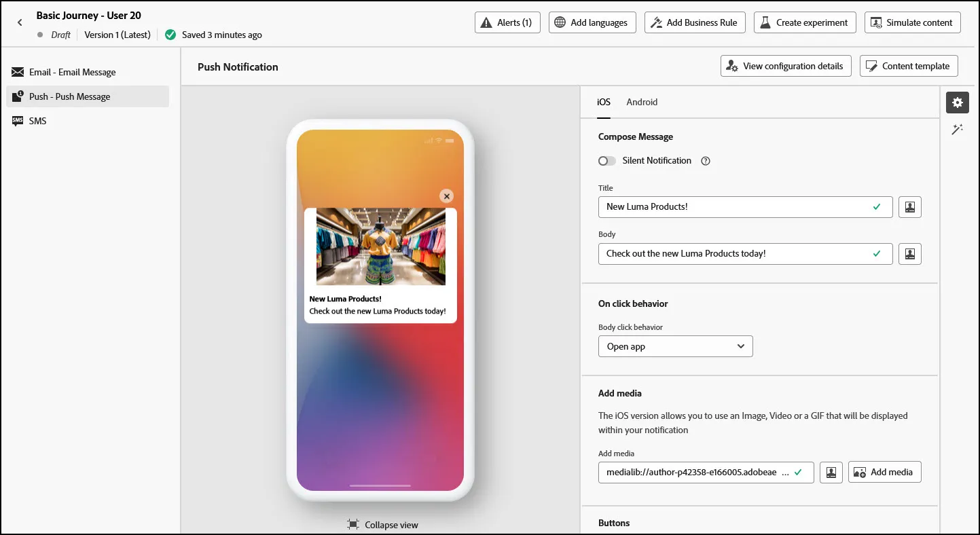980x535 pixels.
Task: Click the Silent Notification help icon
Action: pyautogui.click(x=706, y=161)
